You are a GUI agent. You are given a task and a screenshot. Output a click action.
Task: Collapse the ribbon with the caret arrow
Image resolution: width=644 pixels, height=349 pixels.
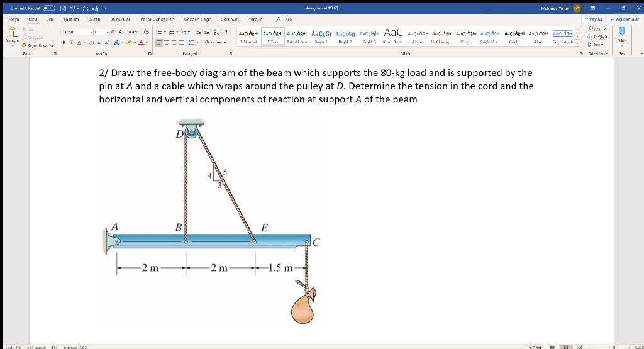[641, 54]
